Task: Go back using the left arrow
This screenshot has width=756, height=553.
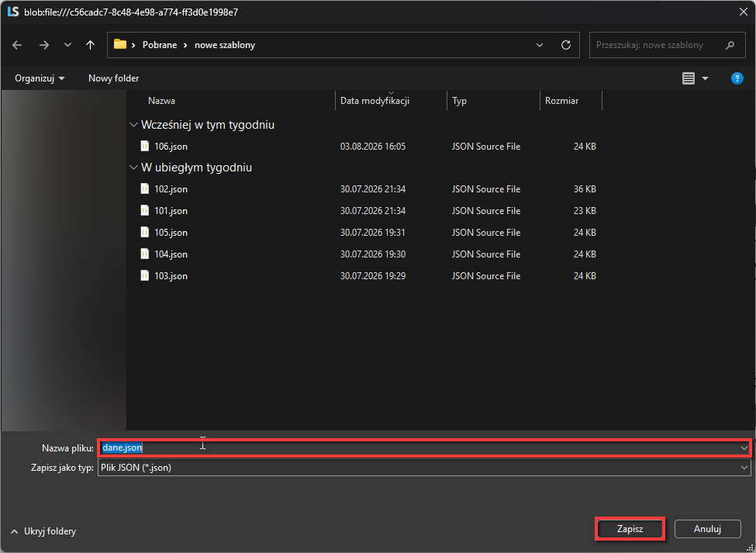Action: [x=17, y=45]
